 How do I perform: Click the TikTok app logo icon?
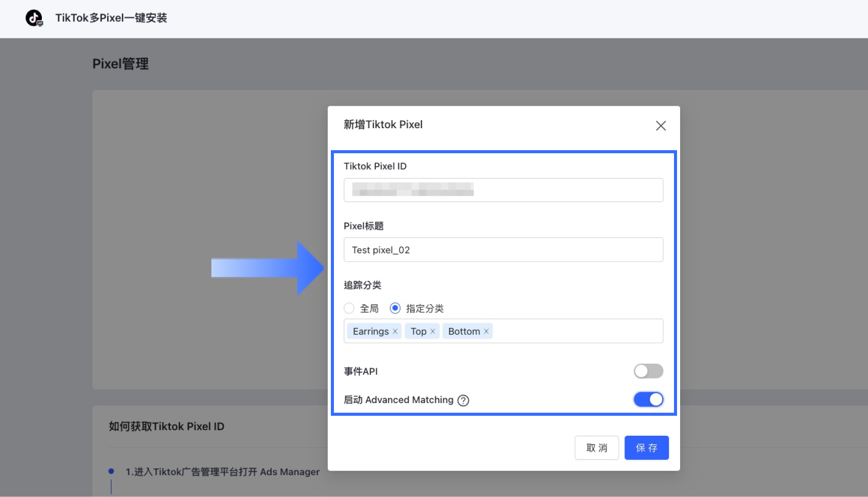[x=34, y=18]
